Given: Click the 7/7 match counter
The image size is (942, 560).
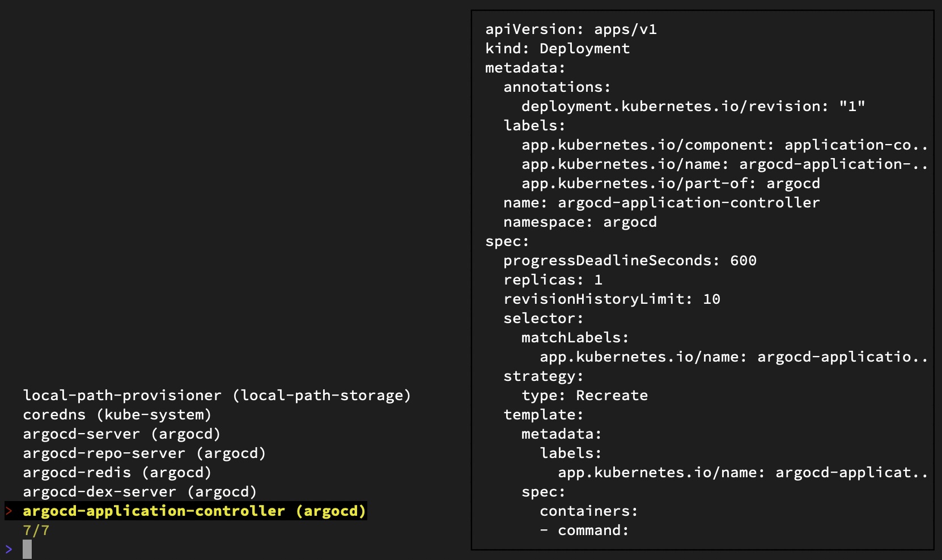Looking at the screenshot, I should 36,531.
